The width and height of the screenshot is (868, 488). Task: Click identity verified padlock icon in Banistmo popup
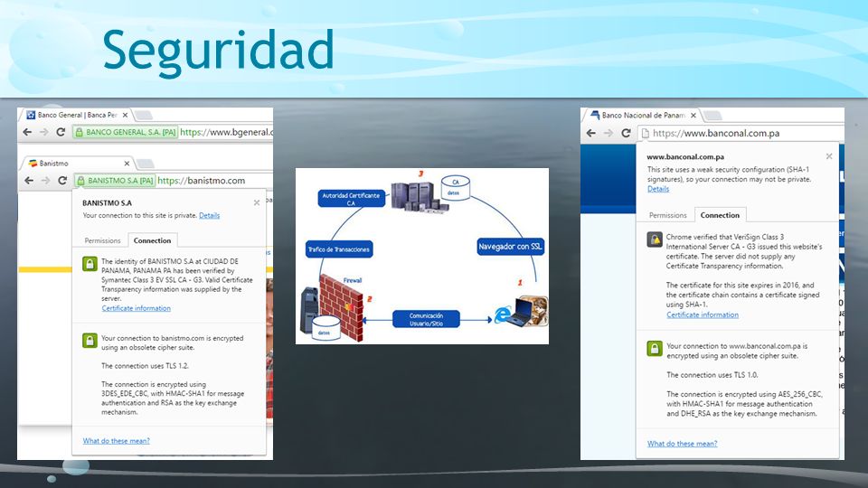(x=90, y=264)
